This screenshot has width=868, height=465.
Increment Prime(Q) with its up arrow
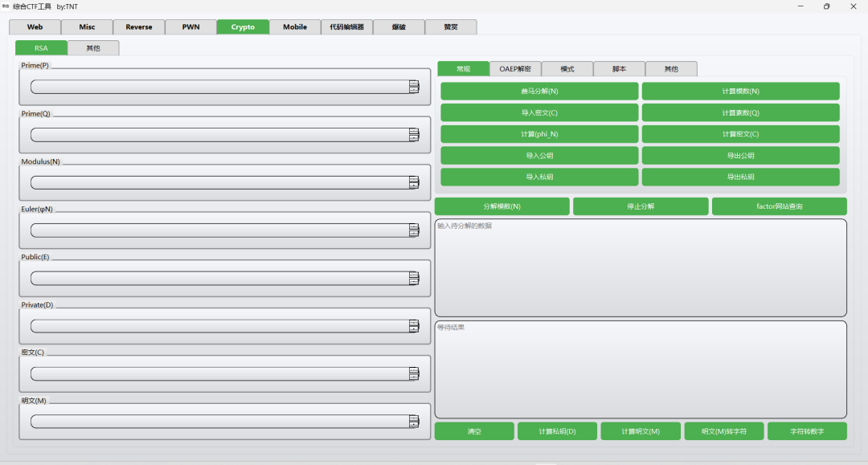[x=414, y=132]
